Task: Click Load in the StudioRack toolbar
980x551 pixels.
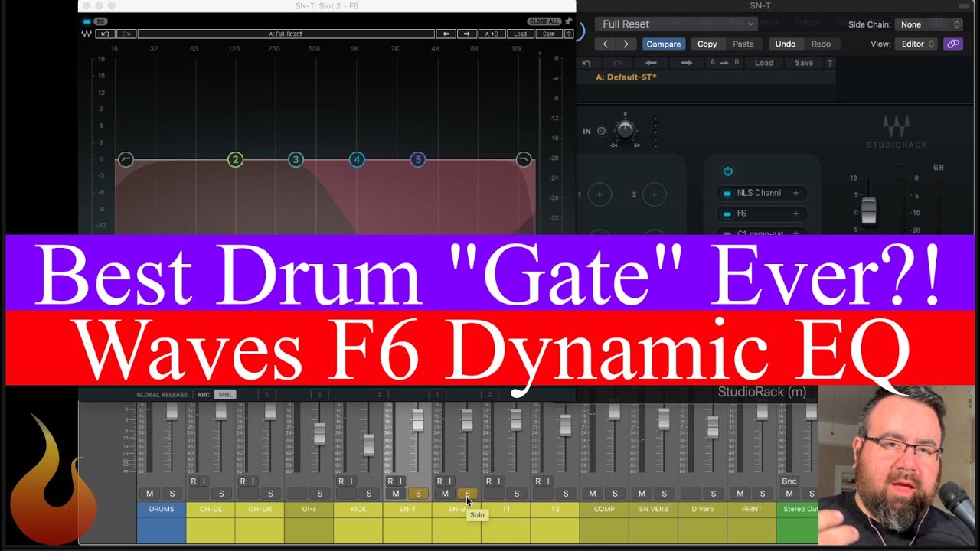Action: pos(764,63)
